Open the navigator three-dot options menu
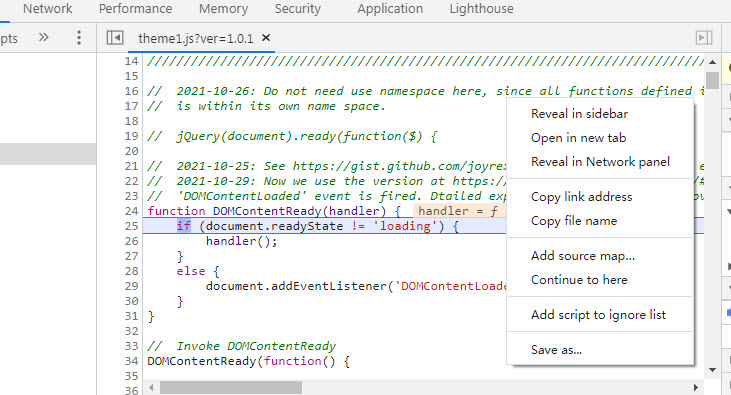Screen dimensions: 731x395 (79, 37)
